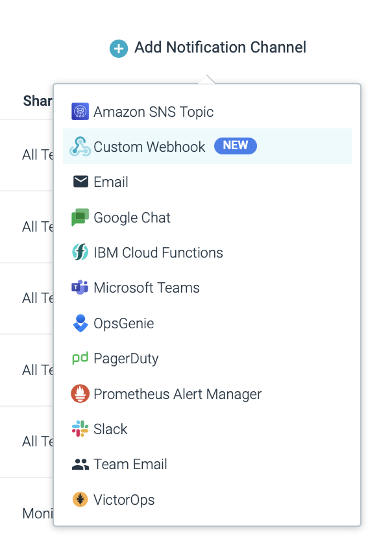Click the Prometheus Alert Manager flame icon
The width and height of the screenshot is (392, 545).
coord(80,394)
